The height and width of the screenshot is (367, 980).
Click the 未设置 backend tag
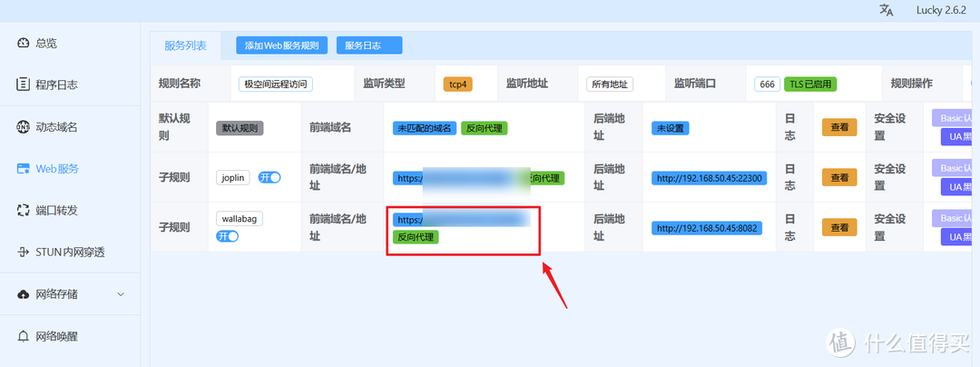tap(671, 127)
